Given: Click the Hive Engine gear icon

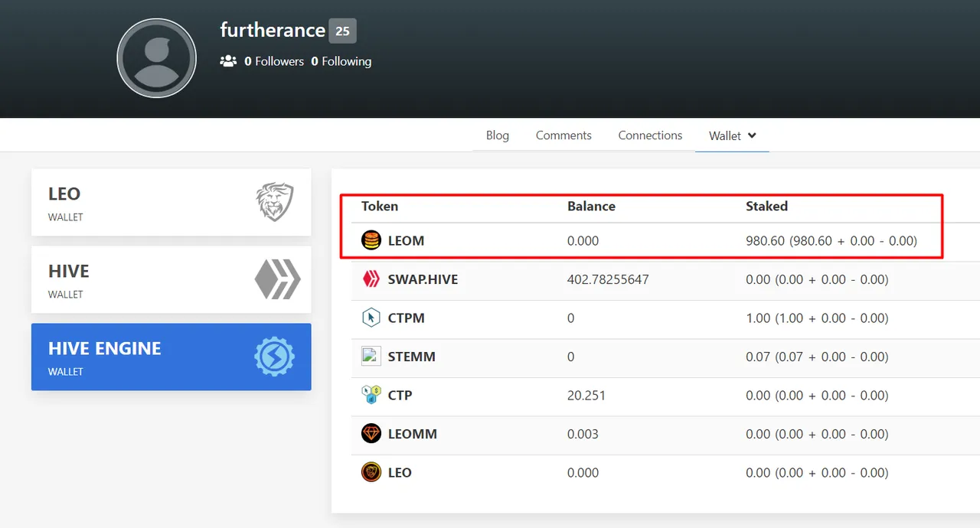Looking at the screenshot, I should (275, 357).
